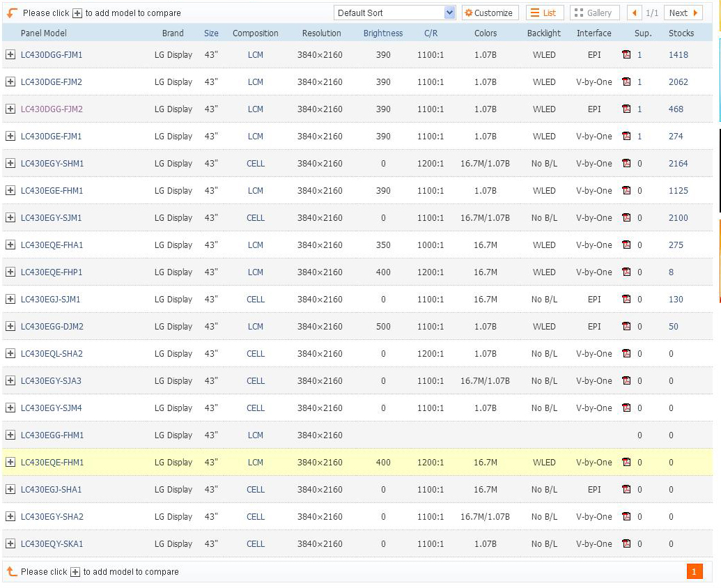Click the PDF icon in the LC430EQY-SKA1 row
Image resolution: width=721 pixels, height=588 pixels.
pos(626,543)
